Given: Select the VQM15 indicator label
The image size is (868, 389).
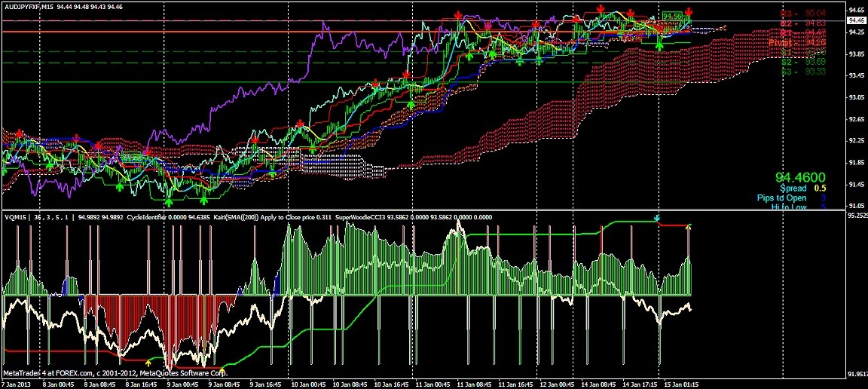Looking at the screenshot, I should tap(15, 217).
